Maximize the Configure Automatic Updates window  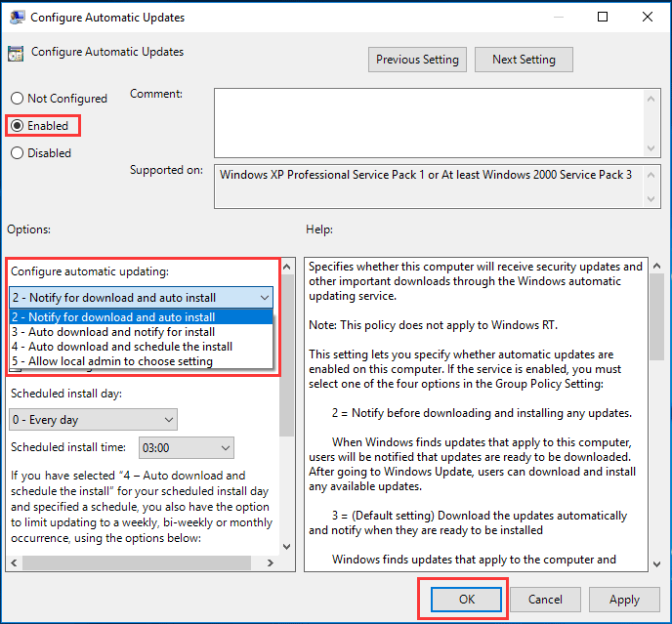603,17
